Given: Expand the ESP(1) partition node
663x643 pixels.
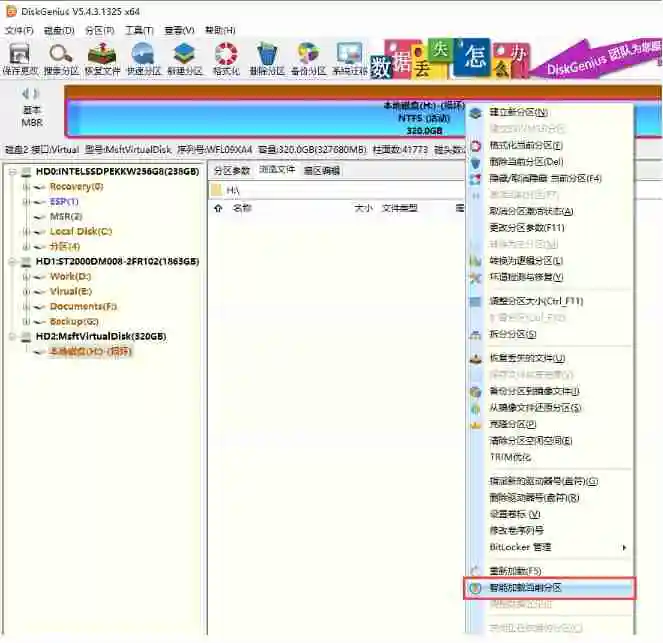Looking at the screenshot, I should point(26,202).
